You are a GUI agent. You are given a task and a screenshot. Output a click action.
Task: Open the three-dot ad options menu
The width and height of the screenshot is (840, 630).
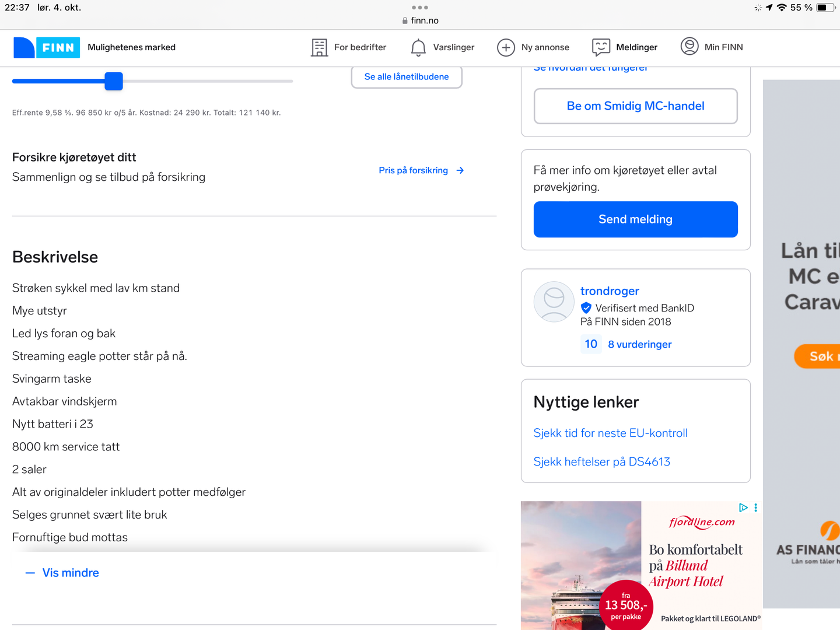click(x=755, y=508)
